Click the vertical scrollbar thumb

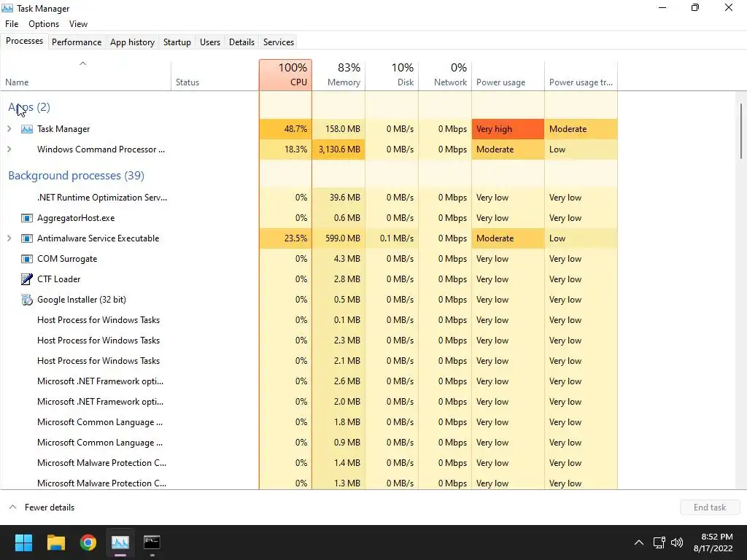(x=741, y=131)
